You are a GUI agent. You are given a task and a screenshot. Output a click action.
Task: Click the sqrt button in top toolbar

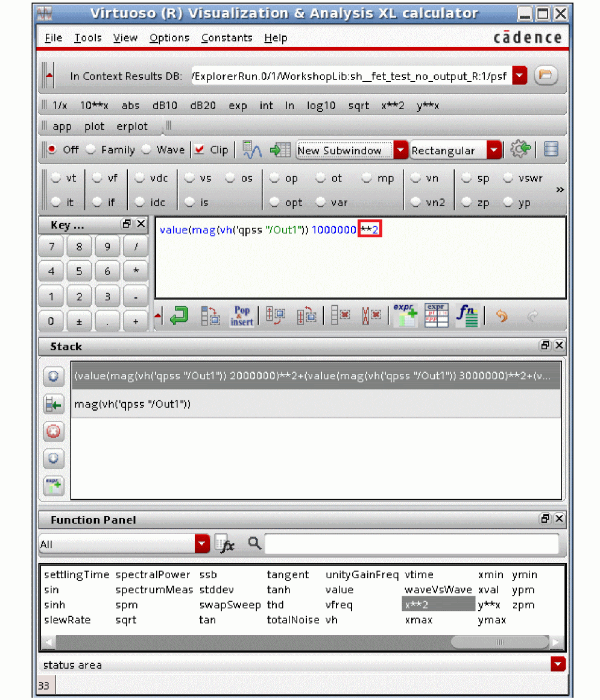click(359, 106)
